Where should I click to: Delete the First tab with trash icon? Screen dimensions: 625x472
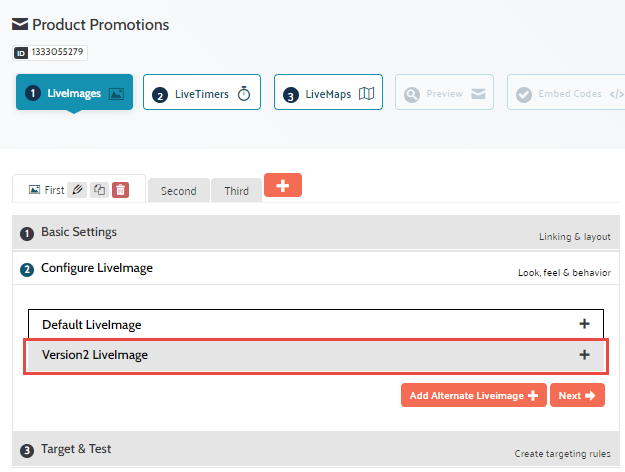[x=120, y=190]
